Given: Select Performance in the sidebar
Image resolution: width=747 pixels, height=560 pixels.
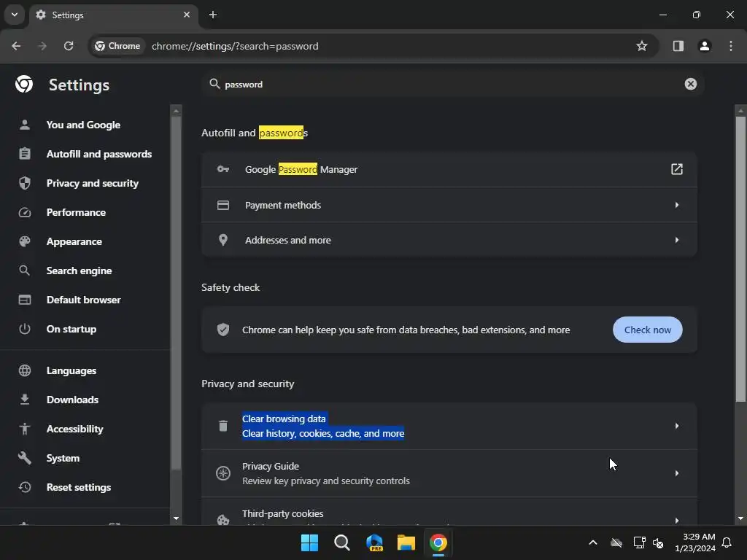Looking at the screenshot, I should (x=76, y=212).
